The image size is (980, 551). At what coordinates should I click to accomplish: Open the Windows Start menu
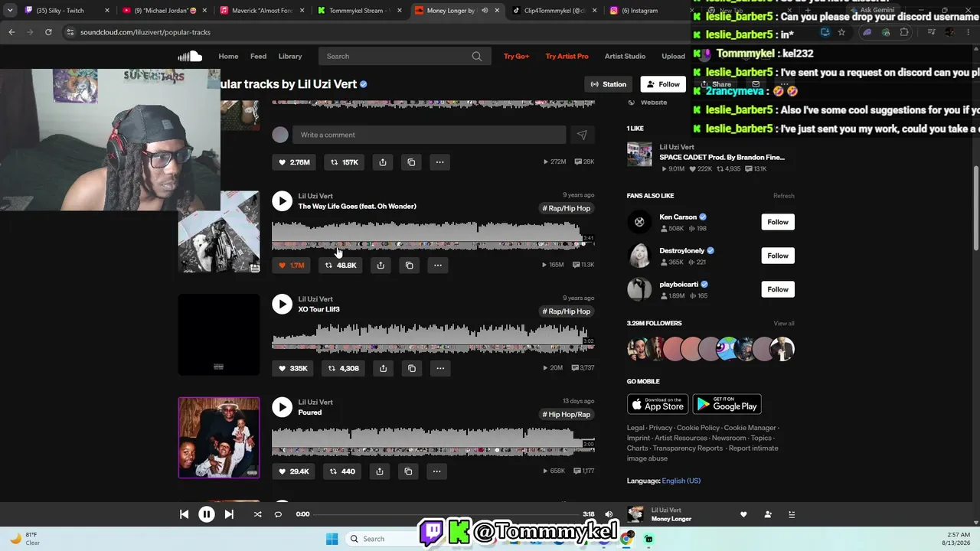(332, 539)
